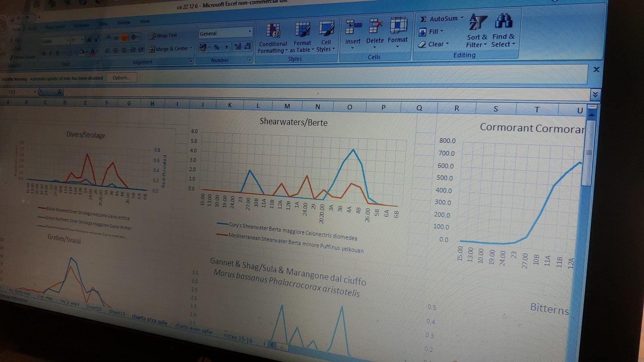Image resolution: width=644 pixels, height=362 pixels.
Task: Click the Increase Indent icon
Action: [x=141, y=49]
